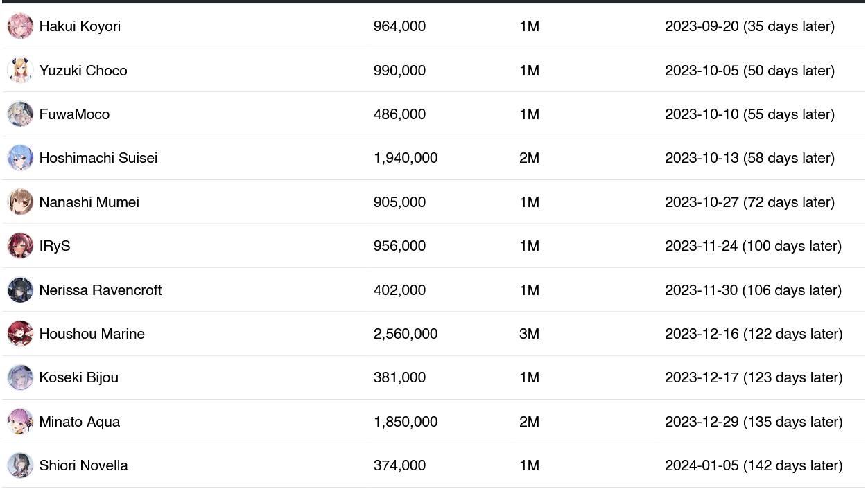Click Nerissa Ravencroft's avatar icon
868x489 pixels.
click(20, 290)
